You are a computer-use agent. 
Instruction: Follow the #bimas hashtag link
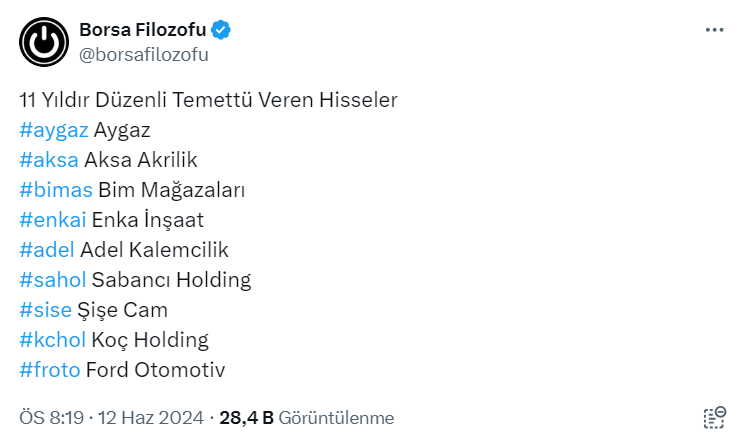point(55,190)
